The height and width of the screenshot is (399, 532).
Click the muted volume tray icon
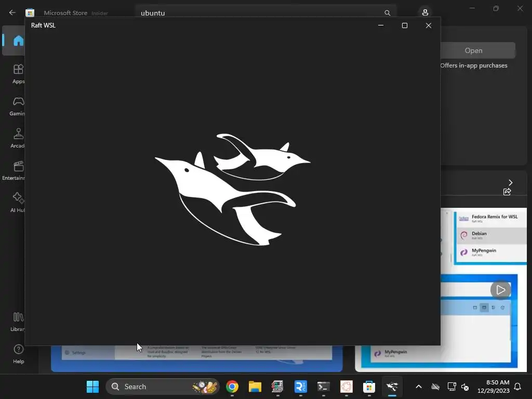pos(465,387)
